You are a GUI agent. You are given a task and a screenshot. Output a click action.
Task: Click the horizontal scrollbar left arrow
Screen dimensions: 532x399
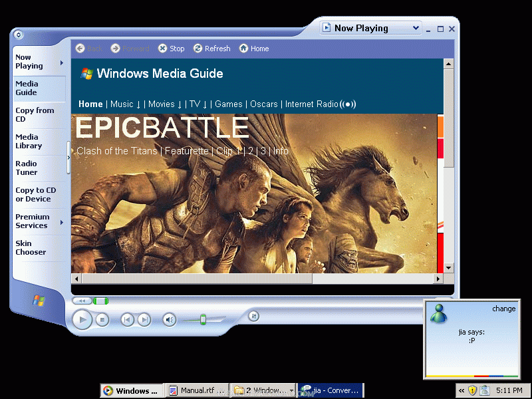pyautogui.click(x=76, y=279)
